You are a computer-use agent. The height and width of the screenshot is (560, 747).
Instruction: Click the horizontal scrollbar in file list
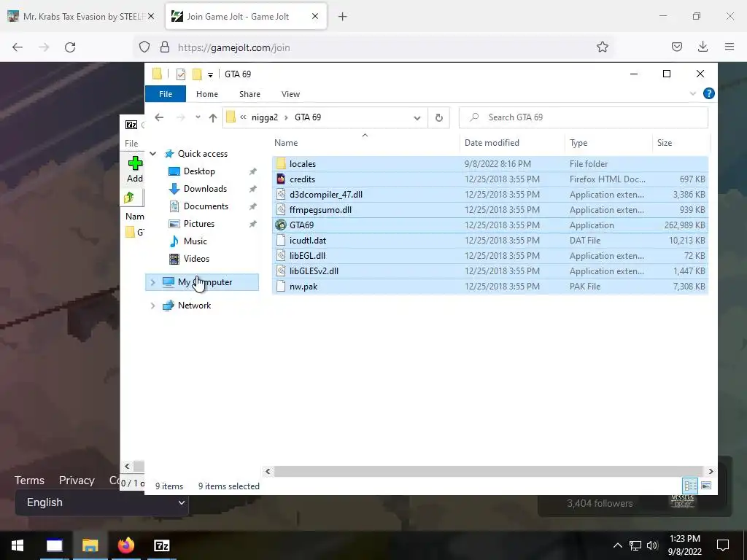pyautogui.click(x=489, y=472)
